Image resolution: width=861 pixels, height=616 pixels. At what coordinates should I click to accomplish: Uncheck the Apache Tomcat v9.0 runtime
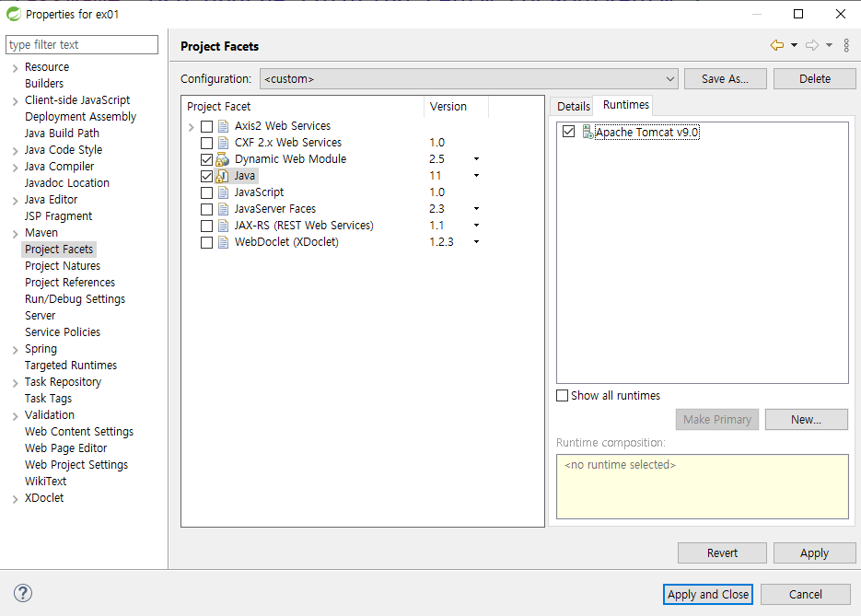[x=568, y=132]
